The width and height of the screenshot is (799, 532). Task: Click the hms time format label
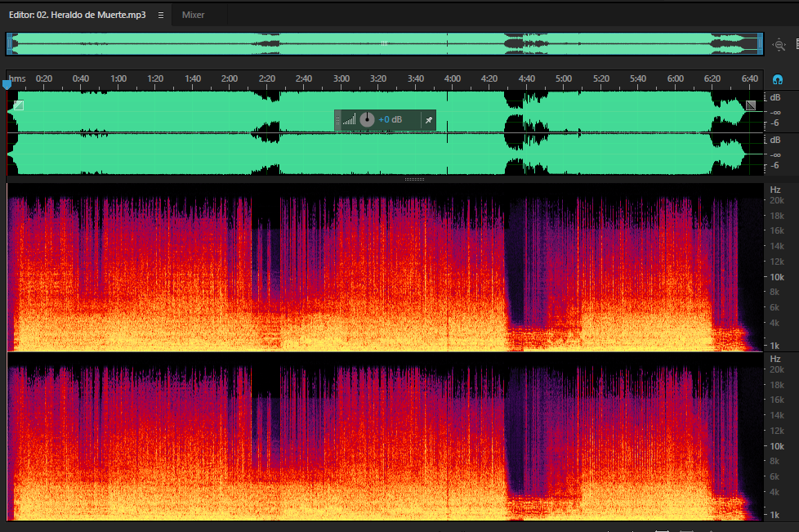click(17, 78)
